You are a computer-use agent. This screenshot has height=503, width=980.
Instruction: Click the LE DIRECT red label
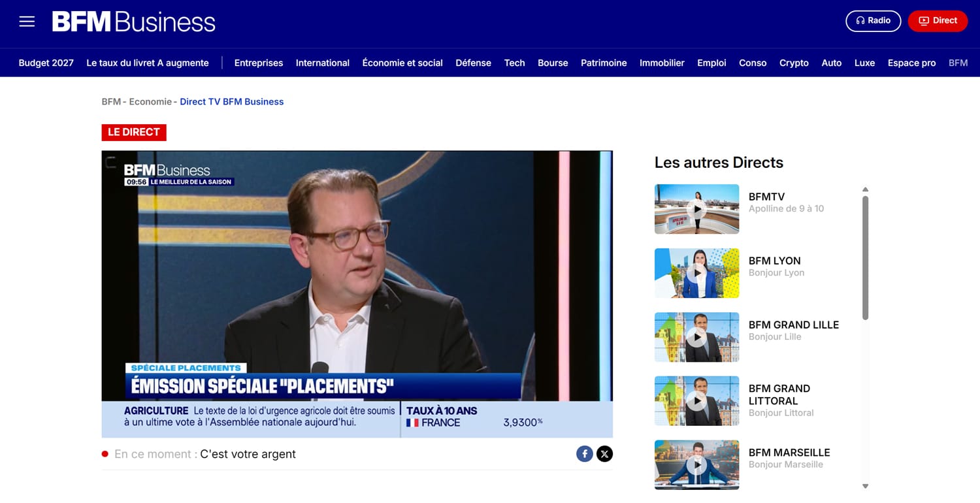[134, 132]
